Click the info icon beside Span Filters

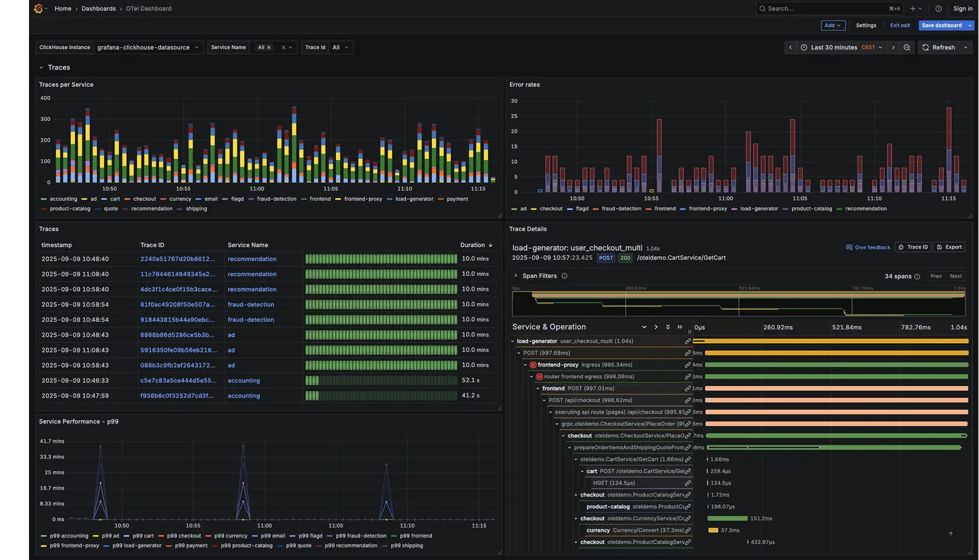(x=564, y=276)
